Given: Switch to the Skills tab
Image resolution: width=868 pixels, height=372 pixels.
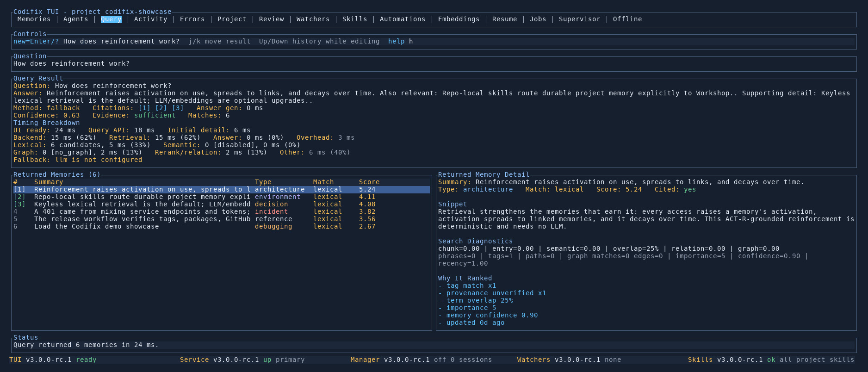Looking at the screenshot, I should [354, 19].
